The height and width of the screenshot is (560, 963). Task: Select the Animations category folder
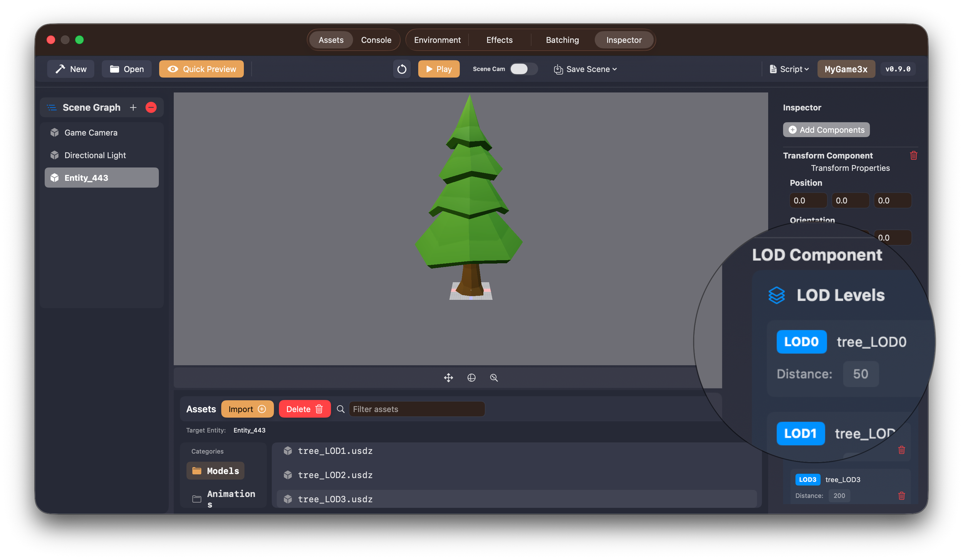coord(223,498)
